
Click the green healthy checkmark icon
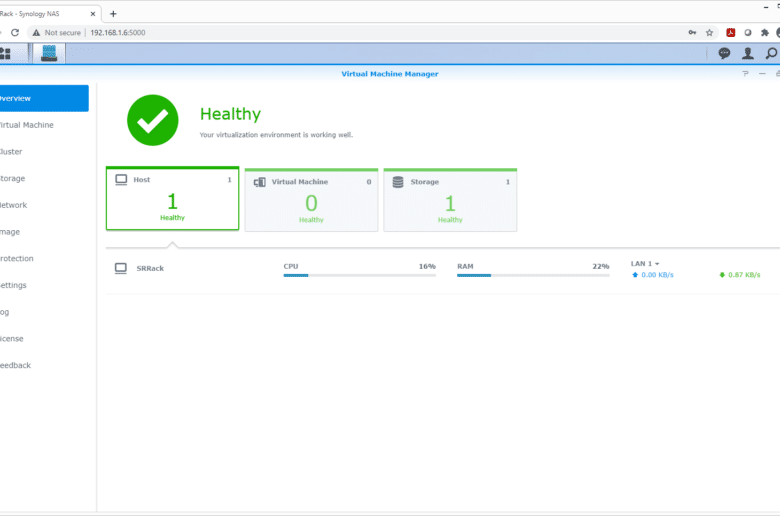[x=153, y=120]
